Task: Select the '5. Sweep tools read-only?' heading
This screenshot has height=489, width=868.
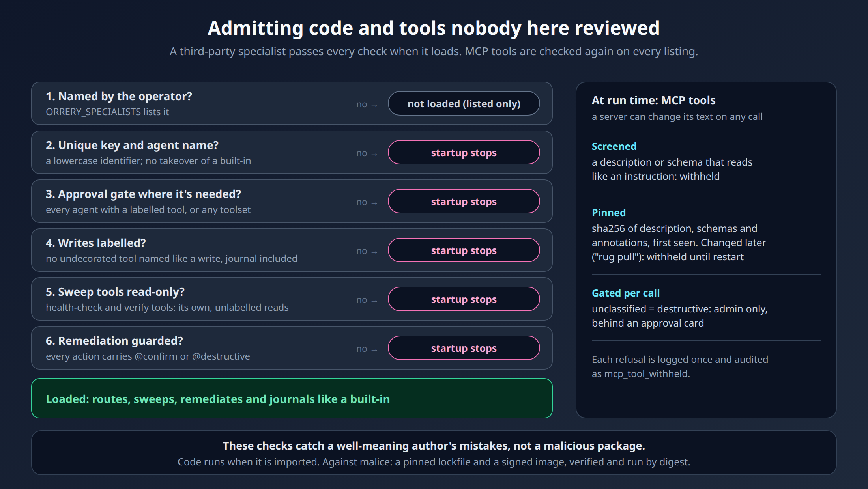Action: click(x=115, y=292)
